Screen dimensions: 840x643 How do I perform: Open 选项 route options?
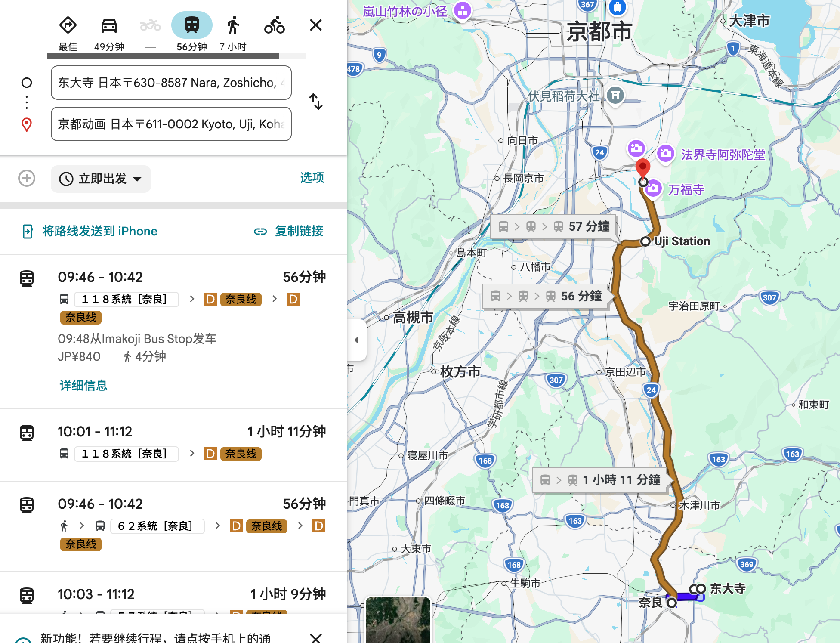(312, 178)
